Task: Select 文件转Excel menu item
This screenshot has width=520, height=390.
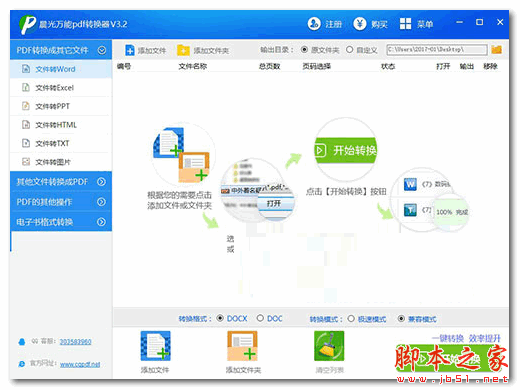Action: (x=61, y=88)
